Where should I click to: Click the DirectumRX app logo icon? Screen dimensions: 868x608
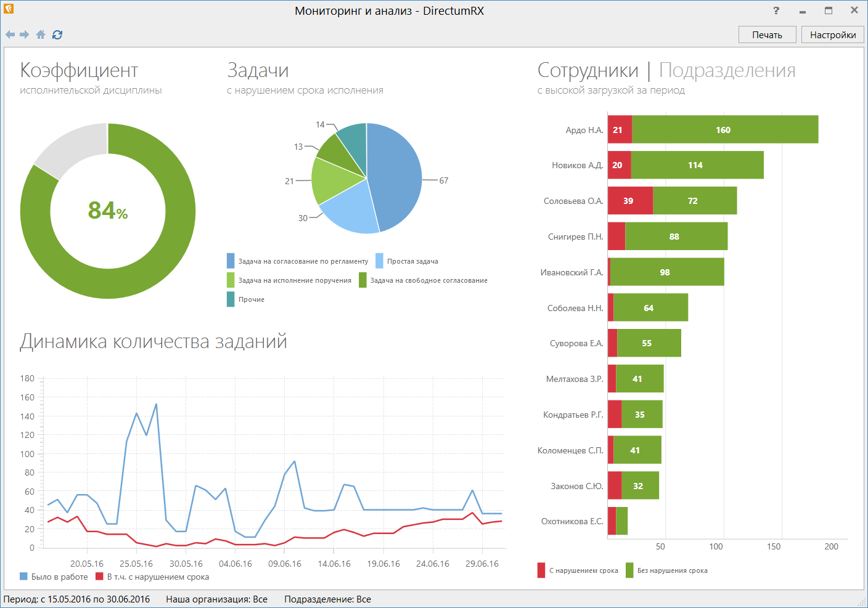tap(9, 9)
